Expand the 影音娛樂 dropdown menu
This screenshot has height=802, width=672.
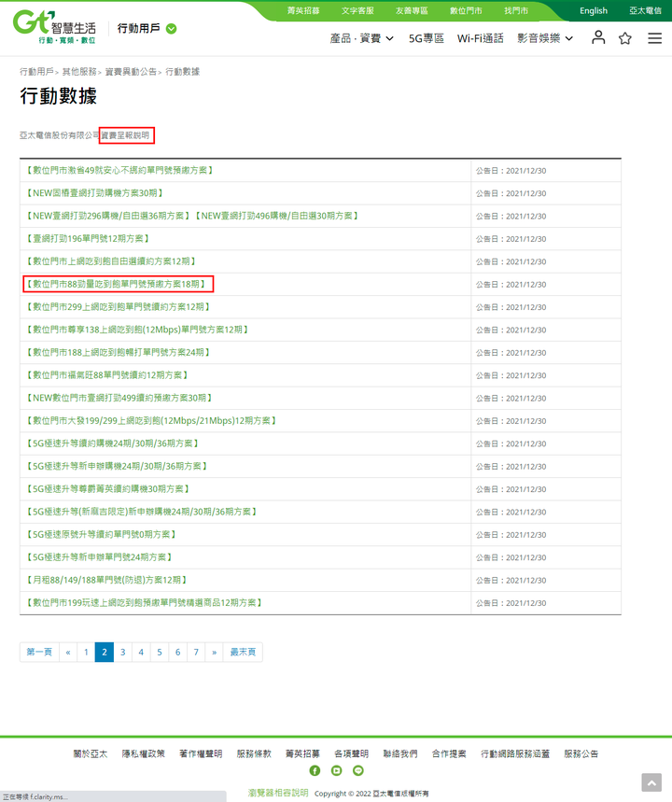point(545,38)
